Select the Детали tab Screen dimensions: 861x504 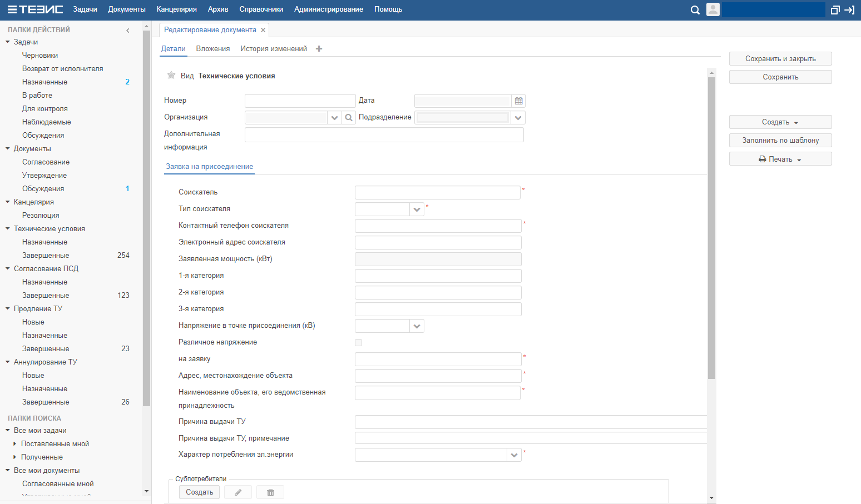174,49
